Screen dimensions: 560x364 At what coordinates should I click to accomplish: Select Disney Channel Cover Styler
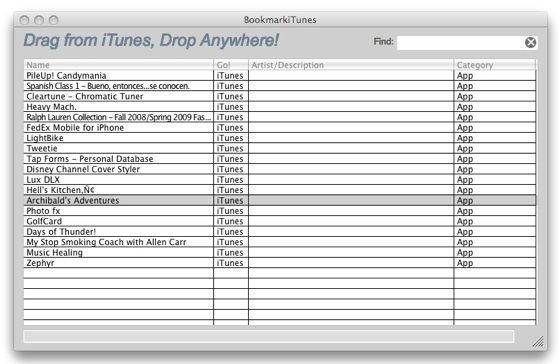pyautogui.click(x=280, y=169)
